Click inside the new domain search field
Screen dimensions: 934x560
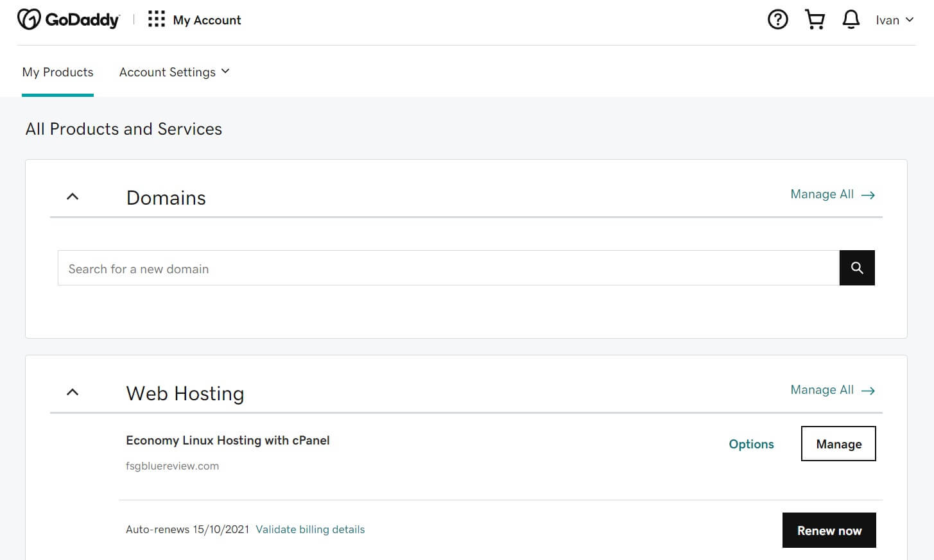coord(385,268)
